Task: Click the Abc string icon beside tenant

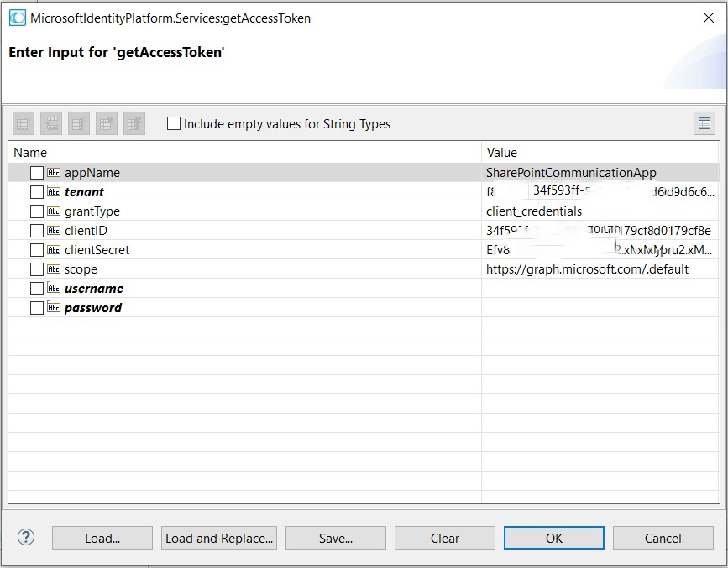Action: pyautogui.click(x=54, y=191)
